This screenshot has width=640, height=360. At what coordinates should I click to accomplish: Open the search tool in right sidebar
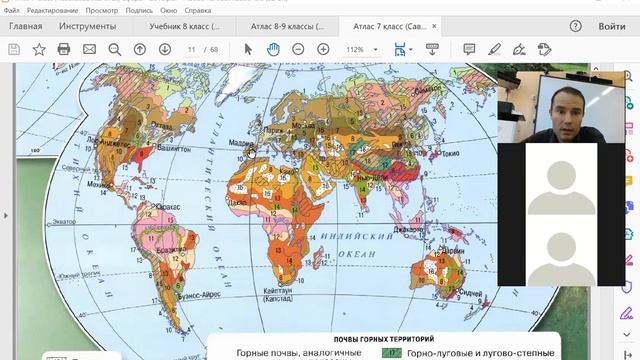coord(628,76)
